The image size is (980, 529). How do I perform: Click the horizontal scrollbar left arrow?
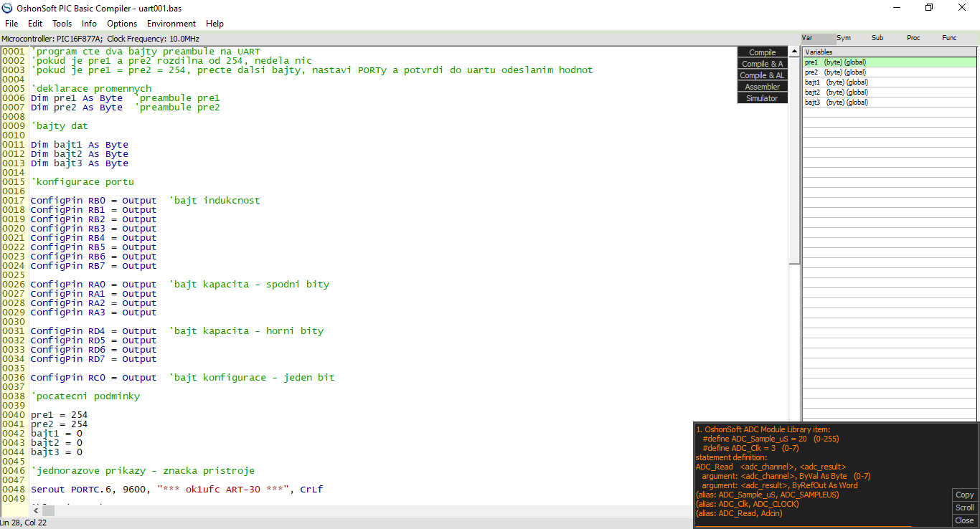(37, 510)
